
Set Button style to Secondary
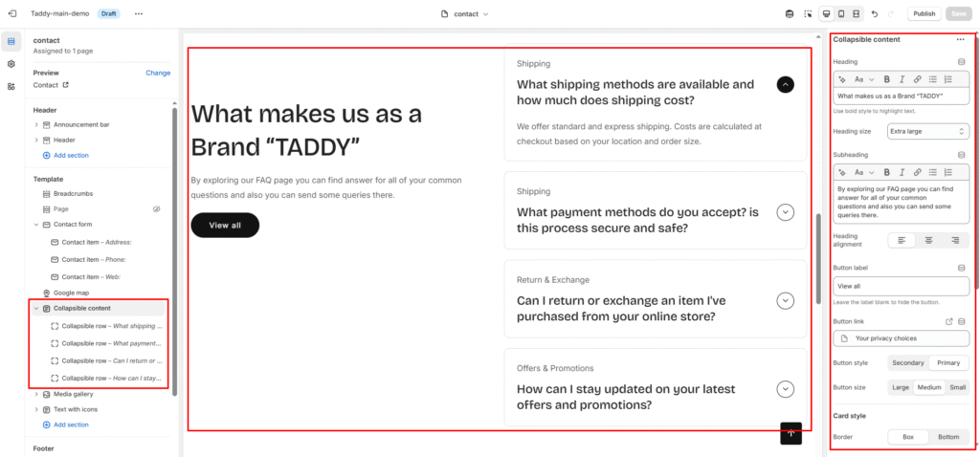[908, 363]
